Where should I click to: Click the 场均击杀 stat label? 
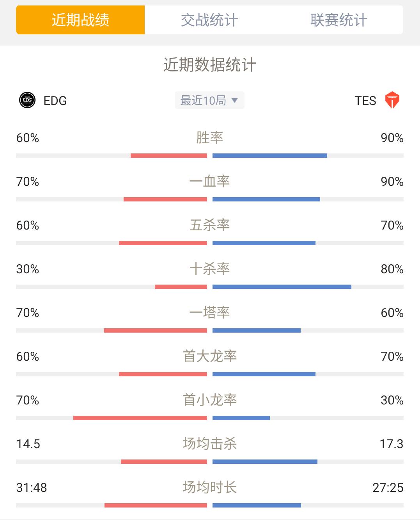coord(209,444)
